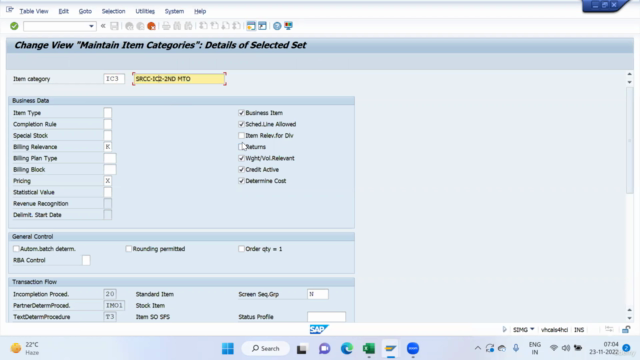640x360 pixels.
Task: Click the SAP window menu icon at top-left
Action: 10,10
